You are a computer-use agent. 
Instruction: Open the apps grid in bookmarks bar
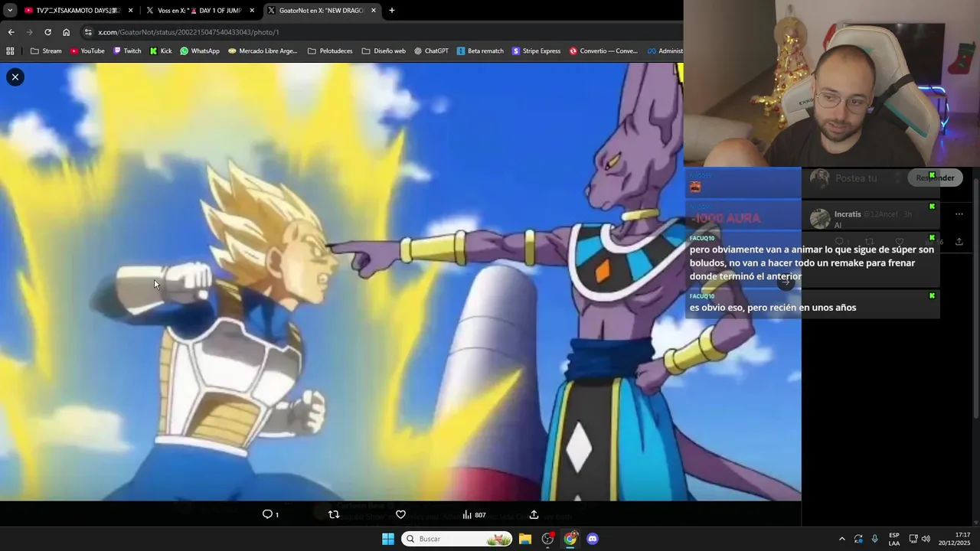10,51
